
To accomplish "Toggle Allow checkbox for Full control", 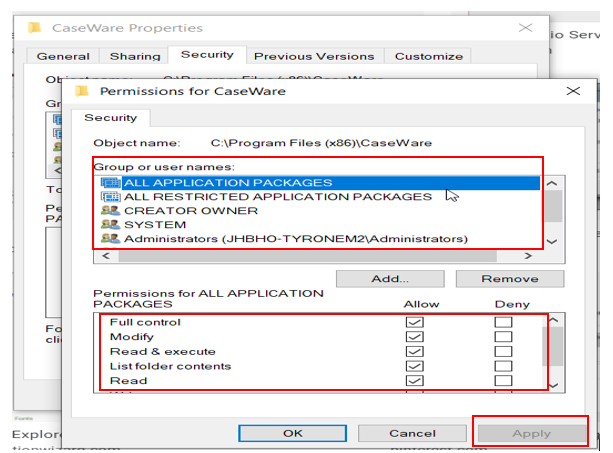I will (414, 322).
